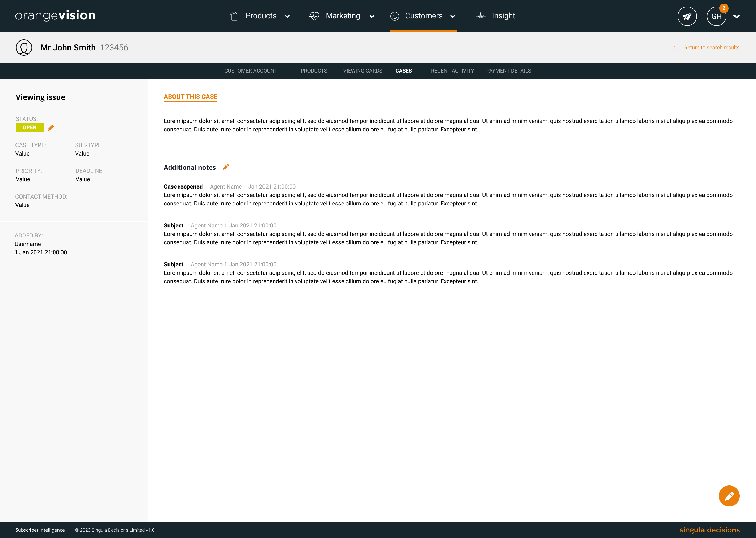The image size is (756, 538).
Task: Click the Priority value
Action: (23, 180)
